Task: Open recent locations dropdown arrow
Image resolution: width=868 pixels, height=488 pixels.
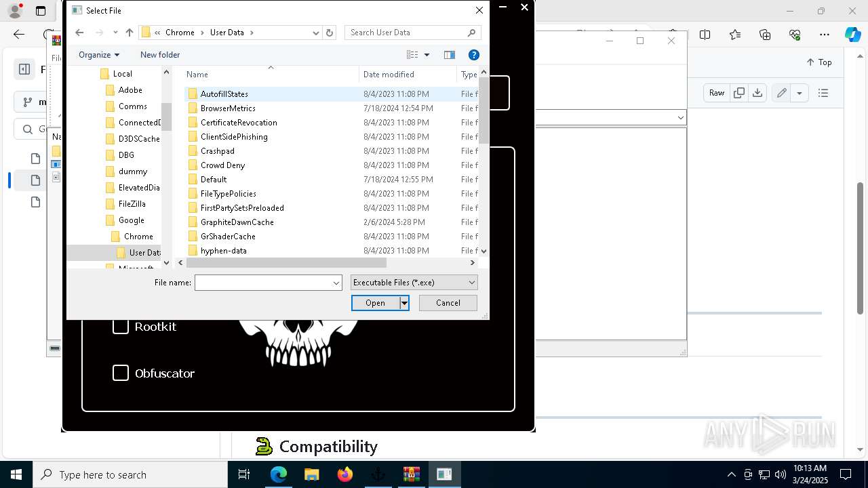Action: 115,33
